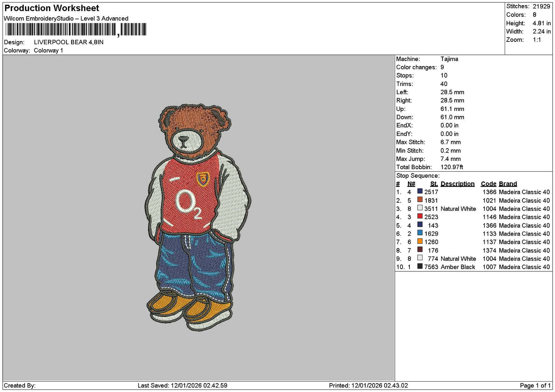This screenshot has width=555, height=392.
Task: Click thread code 1021 in stop 2
Action: point(490,200)
